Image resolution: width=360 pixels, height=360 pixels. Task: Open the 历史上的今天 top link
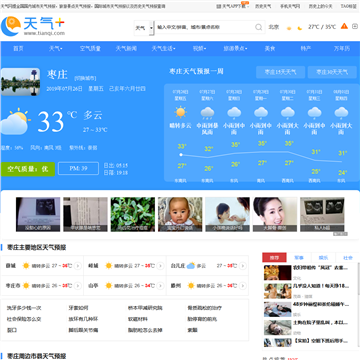(x=320, y=6)
